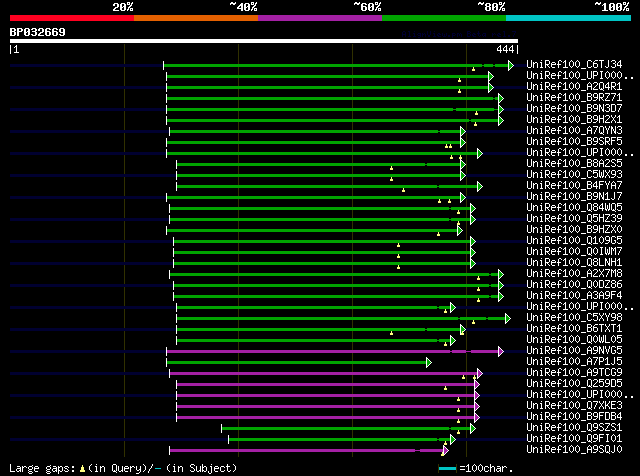Click the yellow gap marker under the B9HZX0 bar
This screenshot has height=476, width=640.
(438, 234)
